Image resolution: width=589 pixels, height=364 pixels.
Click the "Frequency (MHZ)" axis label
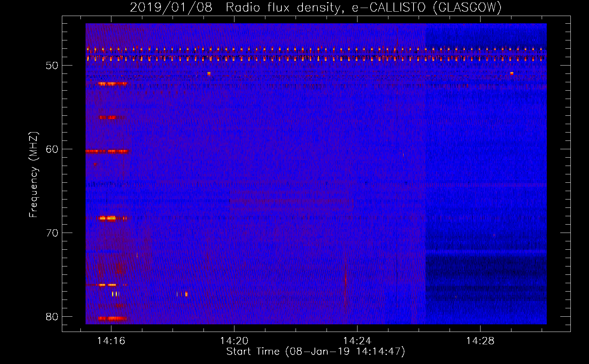click(x=33, y=175)
